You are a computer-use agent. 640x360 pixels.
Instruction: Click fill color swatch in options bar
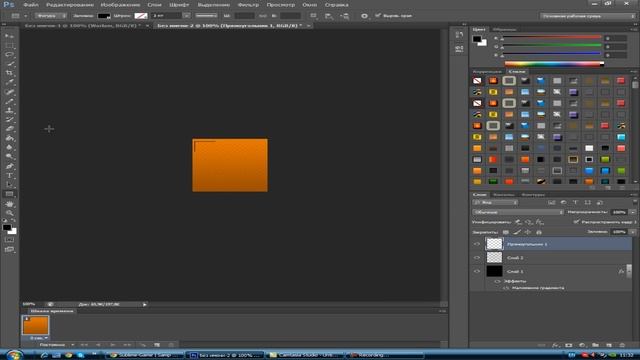click(x=104, y=16)
